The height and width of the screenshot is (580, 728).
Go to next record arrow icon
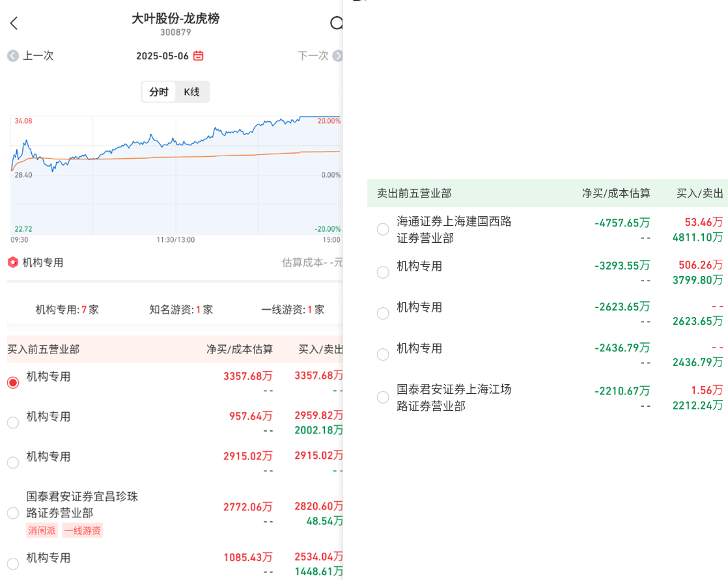(337, 56)
